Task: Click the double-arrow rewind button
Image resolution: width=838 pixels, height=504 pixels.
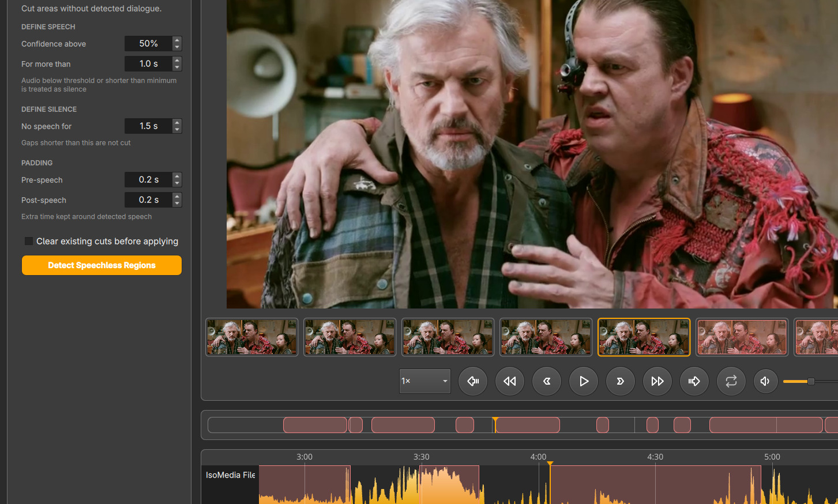Action: pos(509,381)
